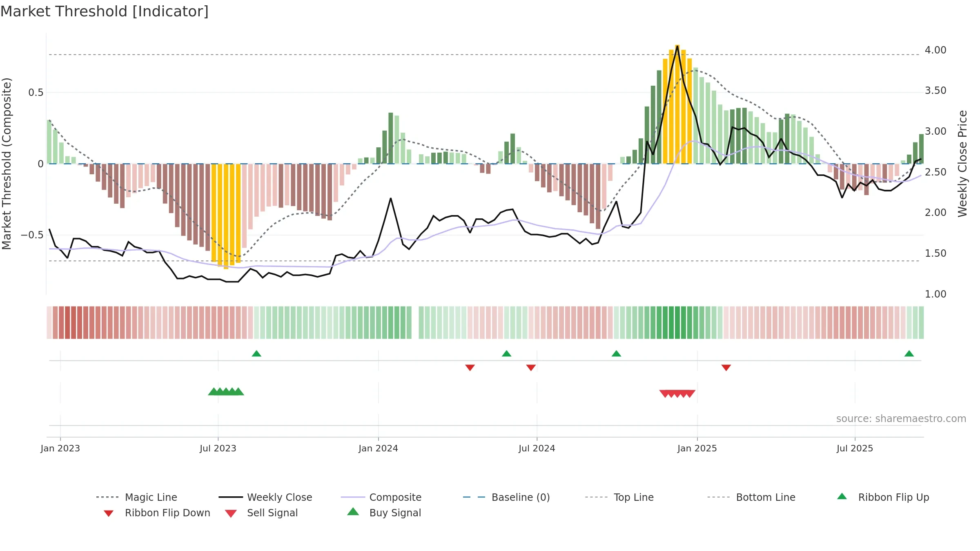Click the ribbon flip up marker near Oct 2024
980x551 pixels.
tap(617, 353)
